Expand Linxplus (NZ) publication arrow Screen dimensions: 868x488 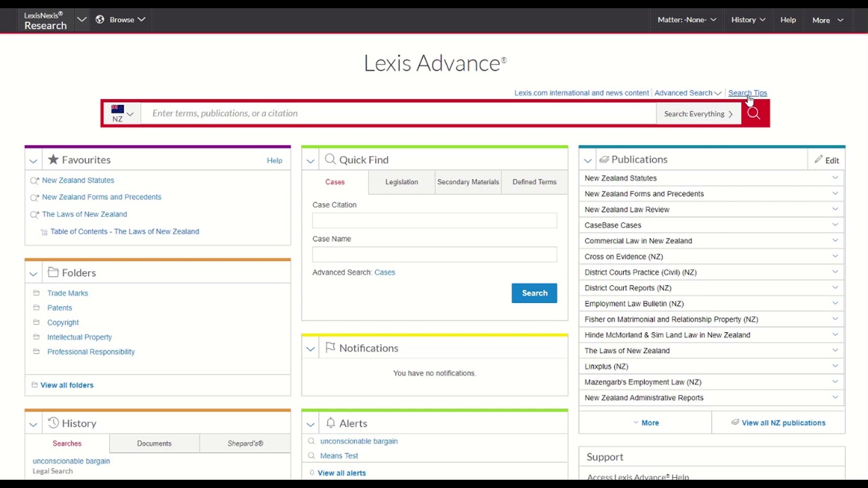(x=835, y=366)
